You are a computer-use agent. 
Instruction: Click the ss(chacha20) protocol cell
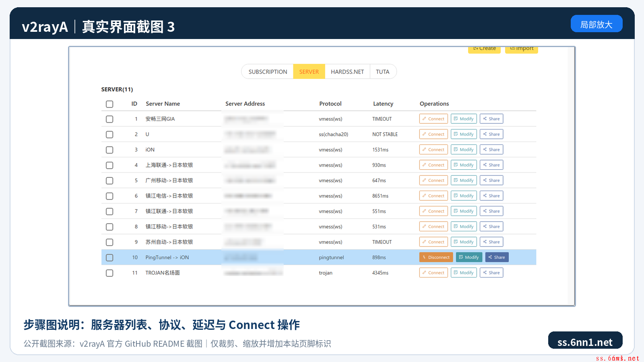coord(333,134)
